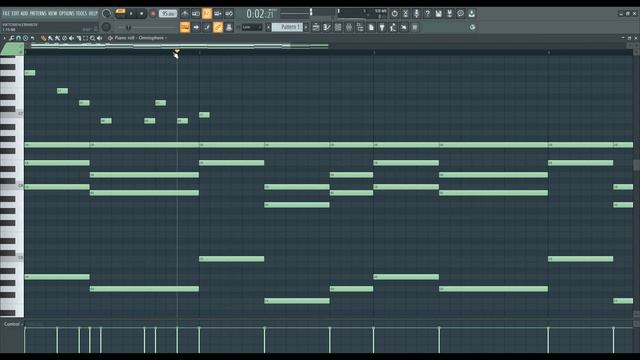Image resolution: width=640 pixels, height=360 pixels.
Task: Toggle wait for input to start
Action: click(196, 13)
